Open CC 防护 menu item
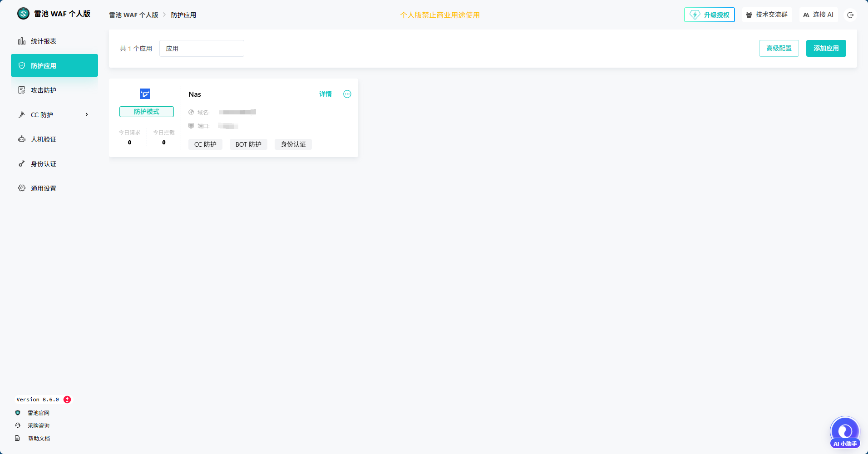This screenshot has height=454, width=868. 54,114
